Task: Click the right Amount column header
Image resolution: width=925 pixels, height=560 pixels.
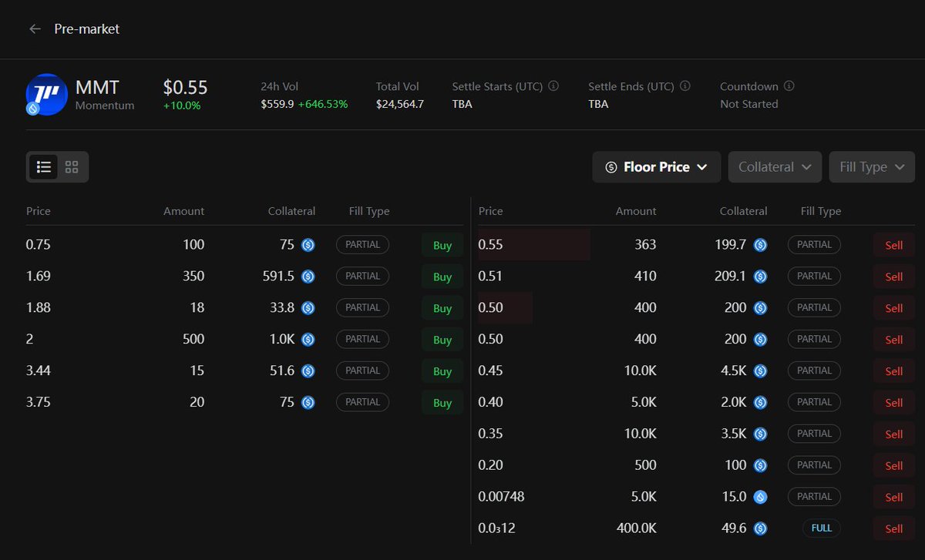Action: click(x=636, y=211)
